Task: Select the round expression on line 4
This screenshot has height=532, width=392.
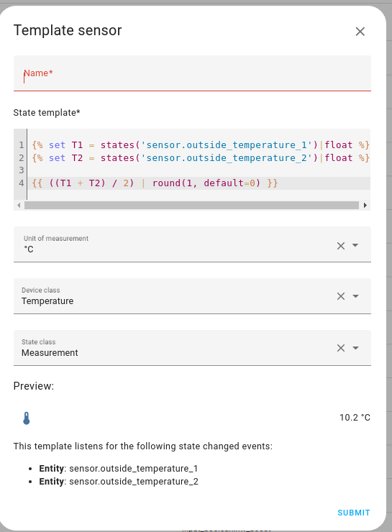Action: tap(206, 183)
